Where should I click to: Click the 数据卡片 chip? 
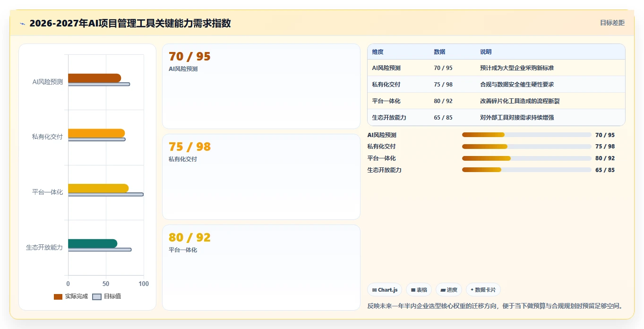(x=483, y=290)
